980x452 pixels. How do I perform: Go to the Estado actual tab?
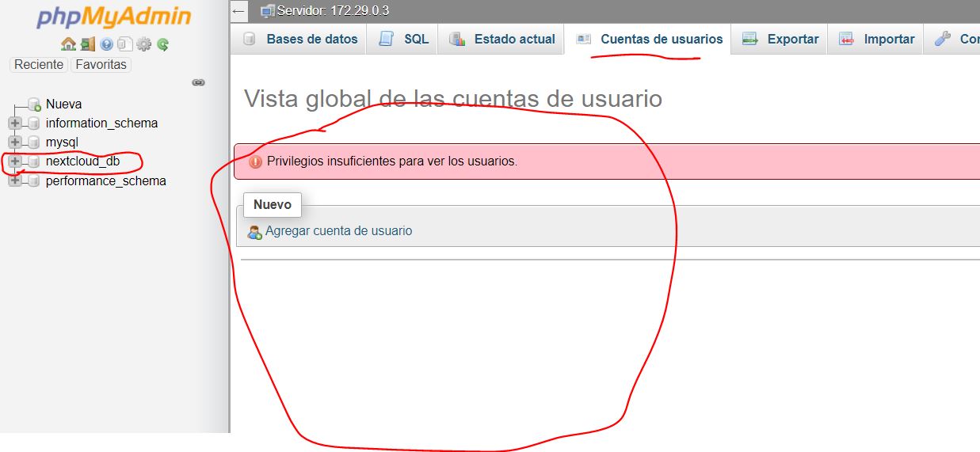point(503,39)
